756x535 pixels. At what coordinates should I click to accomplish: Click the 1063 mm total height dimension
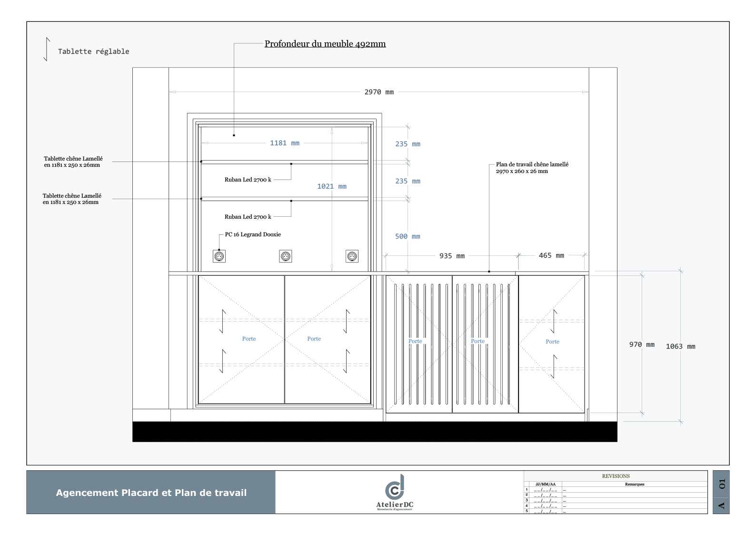680,346
